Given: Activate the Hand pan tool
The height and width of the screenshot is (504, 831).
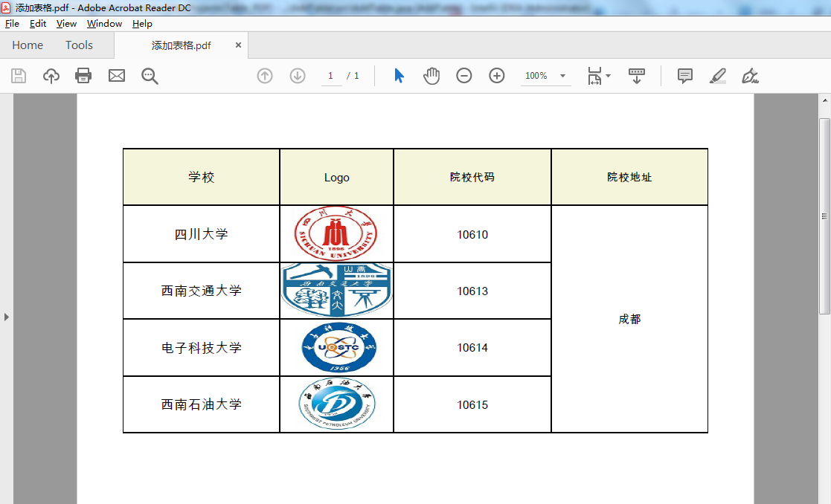Looking at the screenshot, I should [x=431, y=76].
